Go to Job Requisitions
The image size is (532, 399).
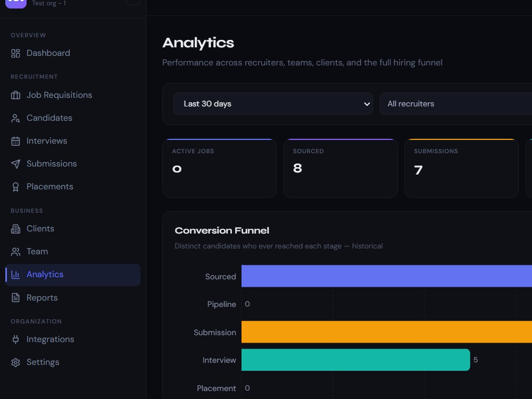[x=73, y=95]
